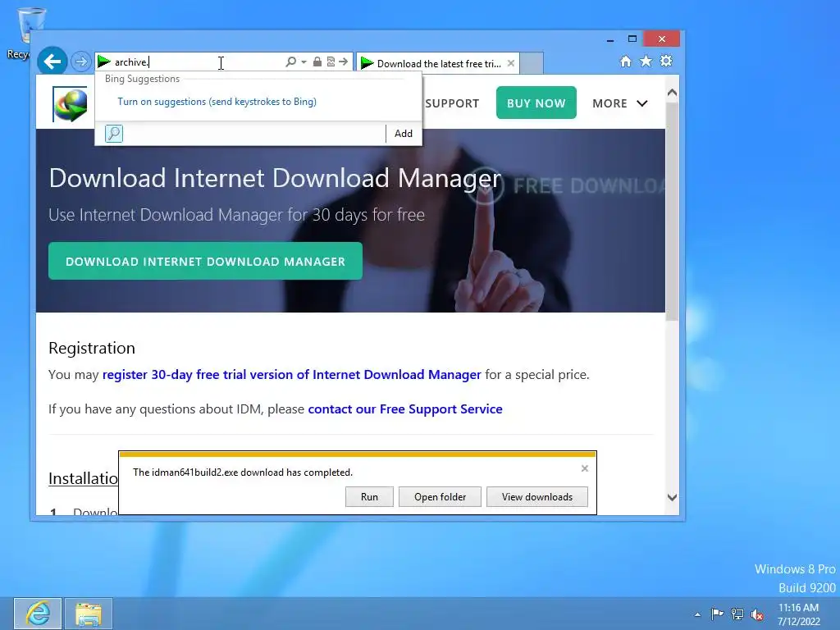
Task: Click the search provider magnifier icon in dropdown
Action: coord(113,134)
